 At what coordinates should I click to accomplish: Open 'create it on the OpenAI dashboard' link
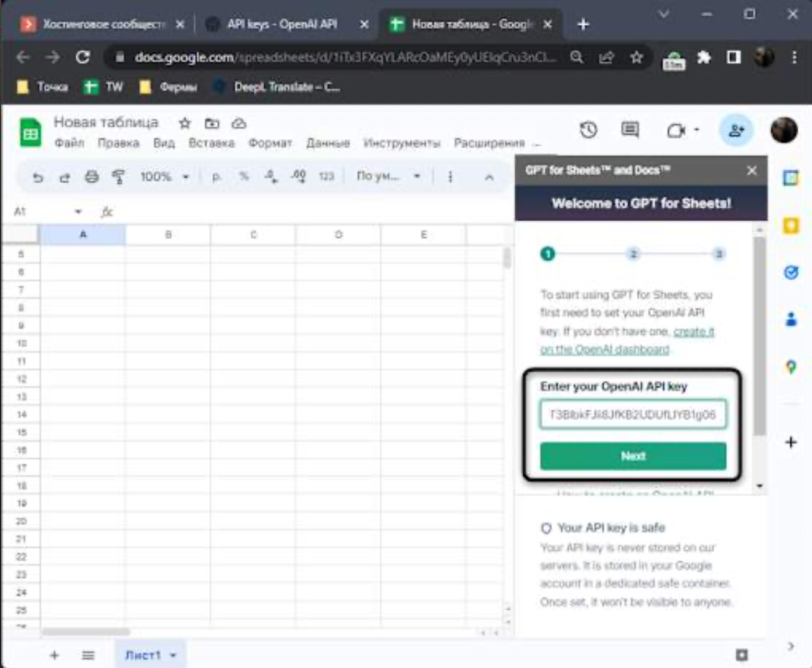click(x=627, y=340)
